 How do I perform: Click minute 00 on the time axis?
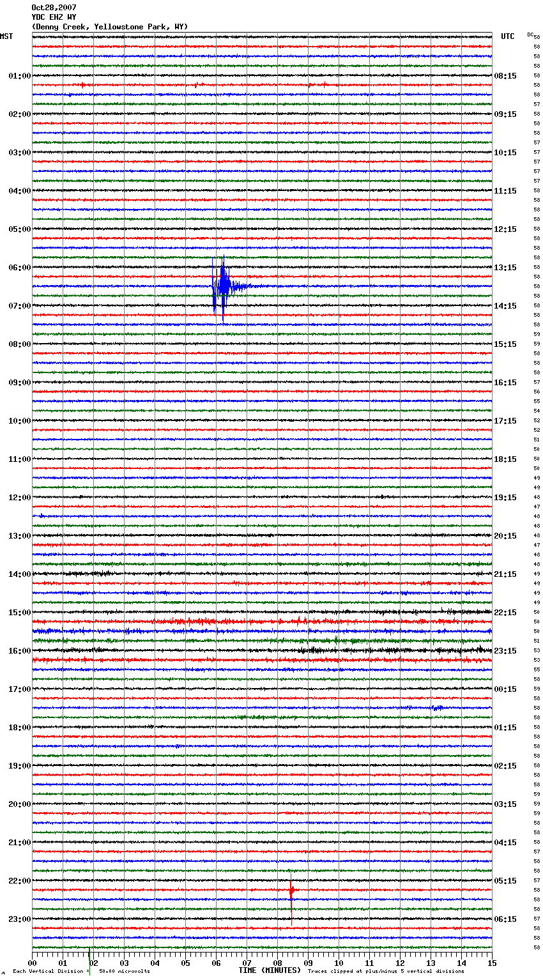(x=32, y=963)
